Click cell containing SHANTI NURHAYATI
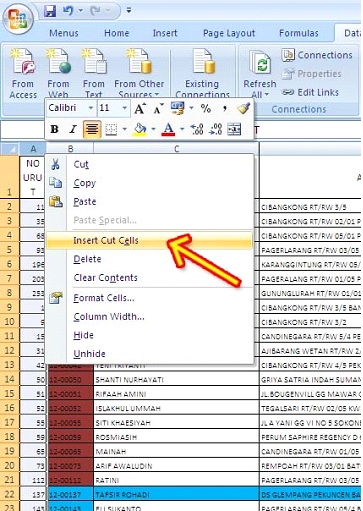The height and width of the screenshot is (511, 363). click(x=176, y=379)
